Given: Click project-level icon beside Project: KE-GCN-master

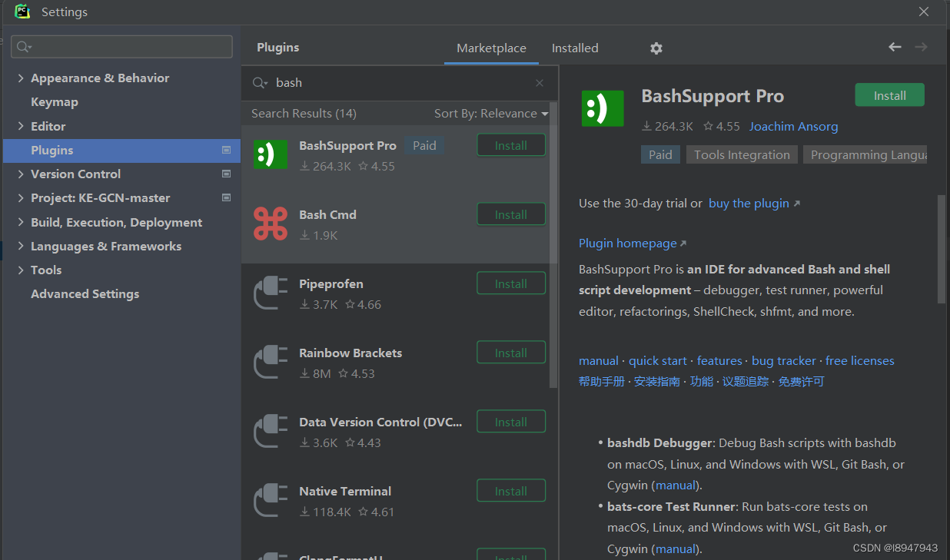Looking at the screenshot, I should pyautogui.click(x=226, y=197).
